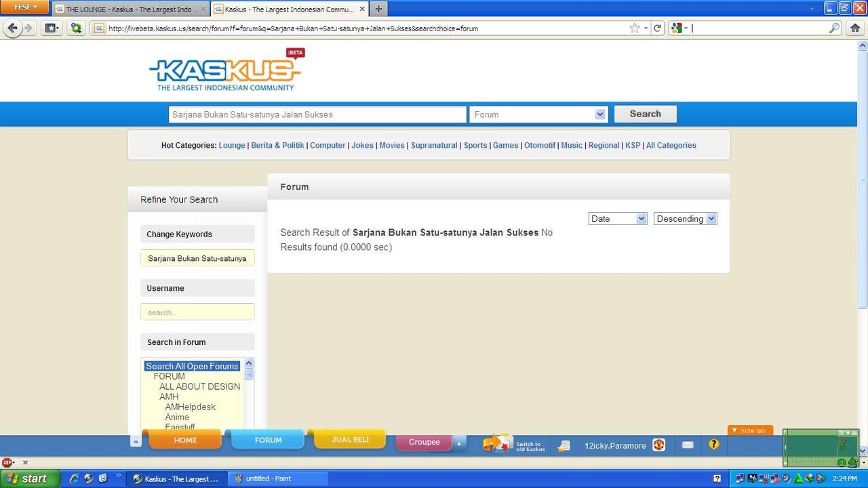Click the taskbar help question mark icon

click(x=717, y=479)
